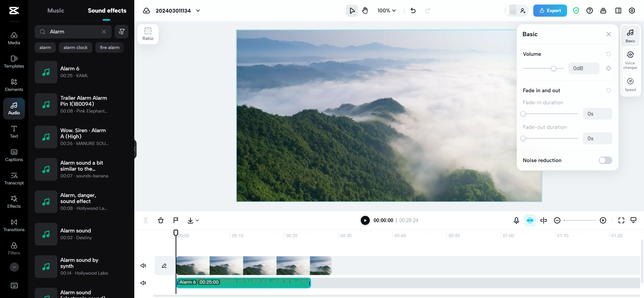Activate the voiceover microphone tool
This screenshot has width=644, height=298.
click(516, 220)
